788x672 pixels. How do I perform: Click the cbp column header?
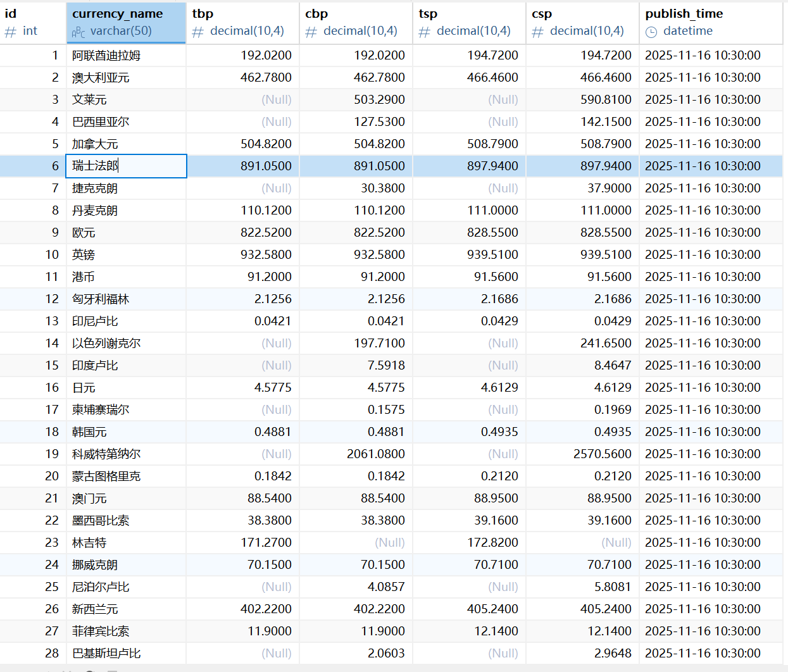(356, 22)
